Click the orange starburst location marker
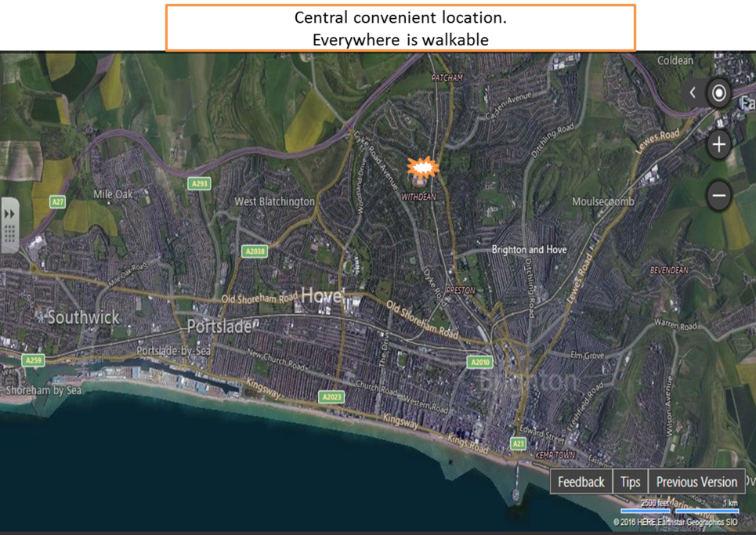The height and width of the screenshot is (535, 756). tap(423, 168)
